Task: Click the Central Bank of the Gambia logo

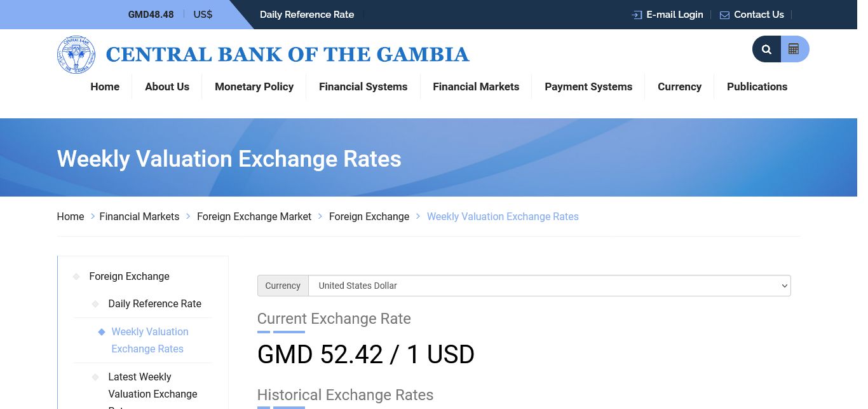Action: pyautogui.click(x=76, y=55)
